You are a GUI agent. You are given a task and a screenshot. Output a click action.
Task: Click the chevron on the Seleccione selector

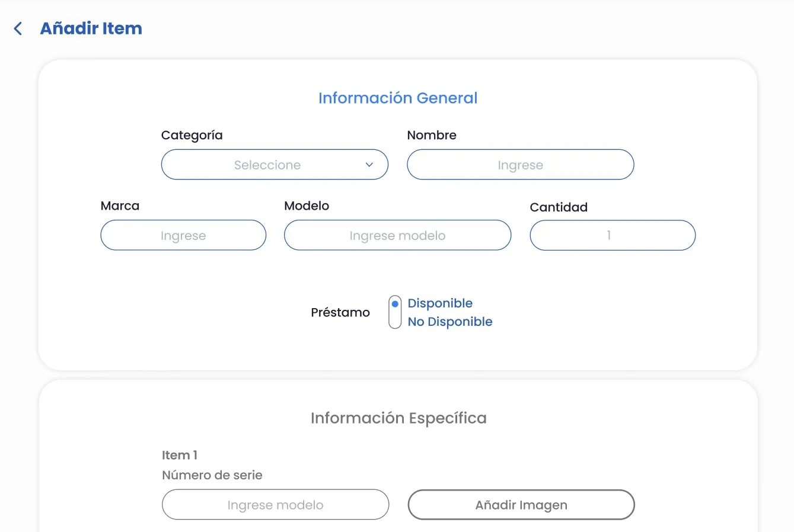click(369, 165)
